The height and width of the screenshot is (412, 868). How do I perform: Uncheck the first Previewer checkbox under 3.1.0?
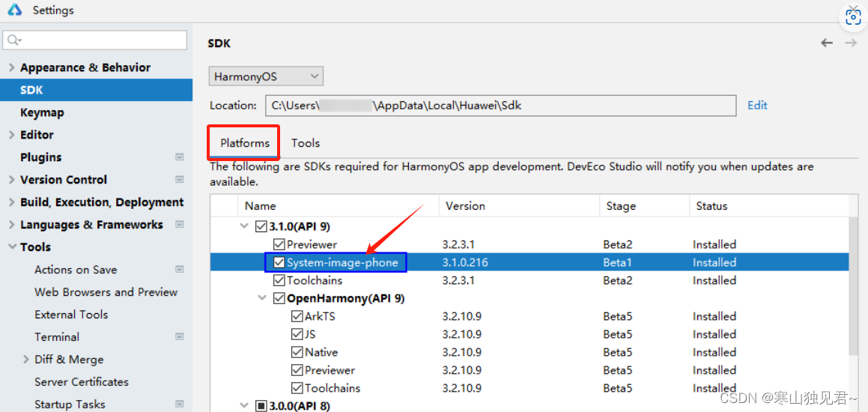click(279, 244)
